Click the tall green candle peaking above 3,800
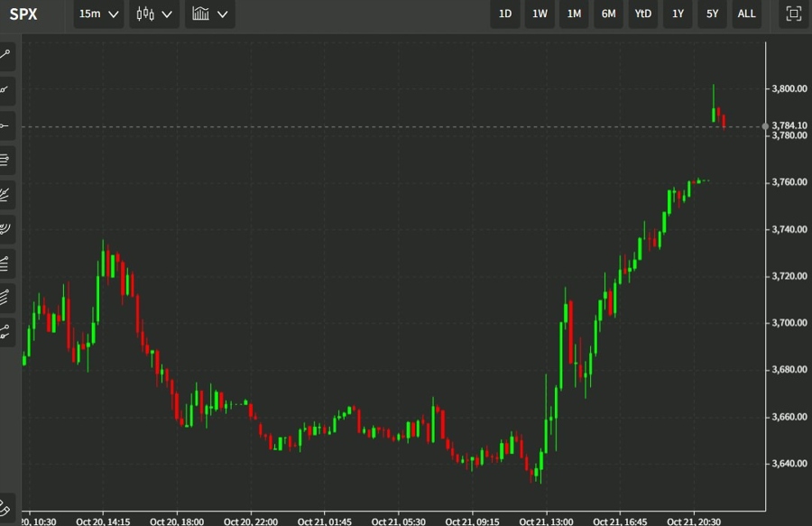Image resolution: width=812 pixels, height=526 pixels. pos(714,104)
